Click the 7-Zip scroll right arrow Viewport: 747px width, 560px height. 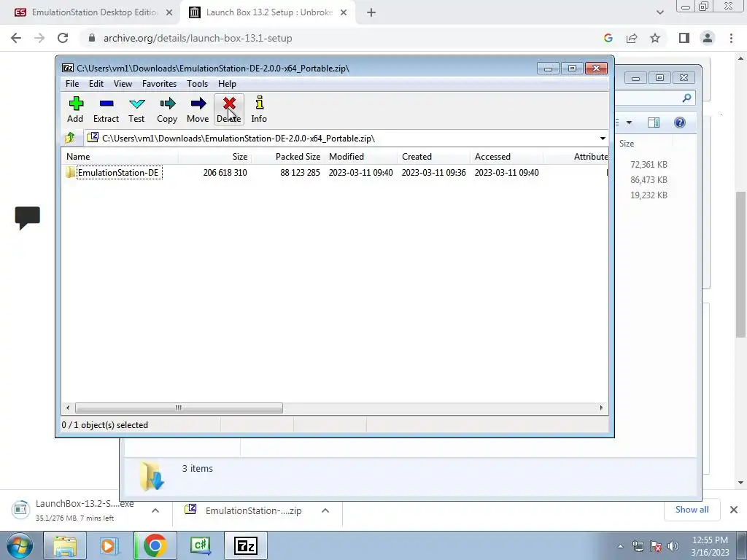(x=601, y=408)
